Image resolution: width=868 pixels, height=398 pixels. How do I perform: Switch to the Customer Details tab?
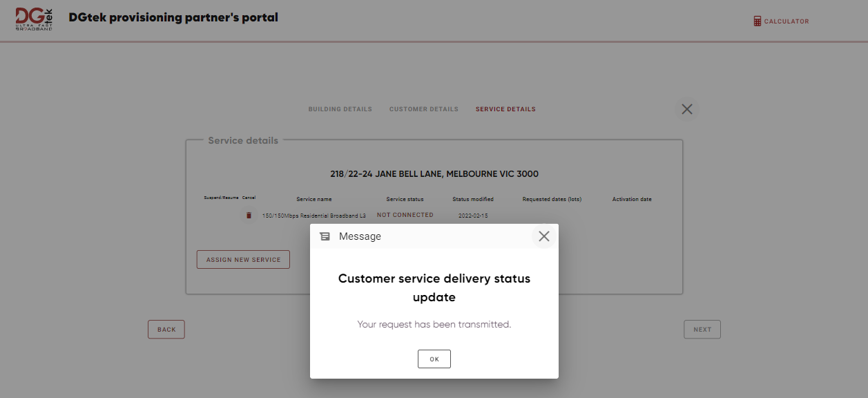coord(423,108)
